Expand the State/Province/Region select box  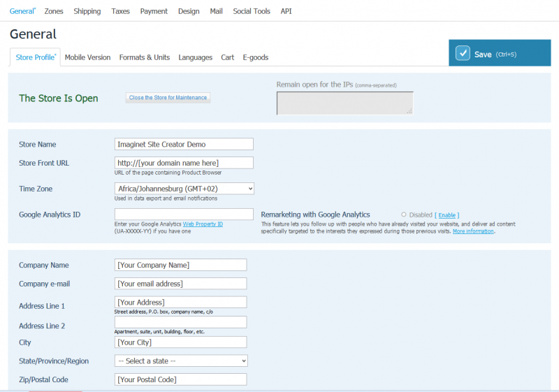tap(181, 361)
